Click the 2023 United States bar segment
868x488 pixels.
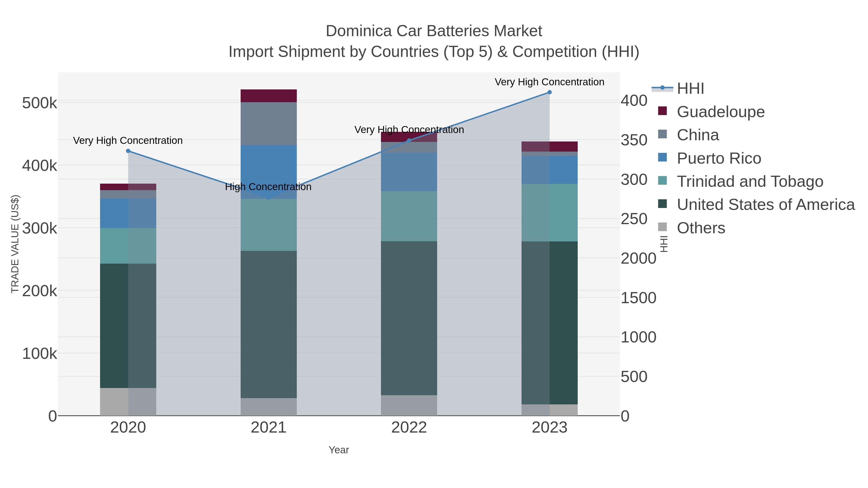[549, 323]
